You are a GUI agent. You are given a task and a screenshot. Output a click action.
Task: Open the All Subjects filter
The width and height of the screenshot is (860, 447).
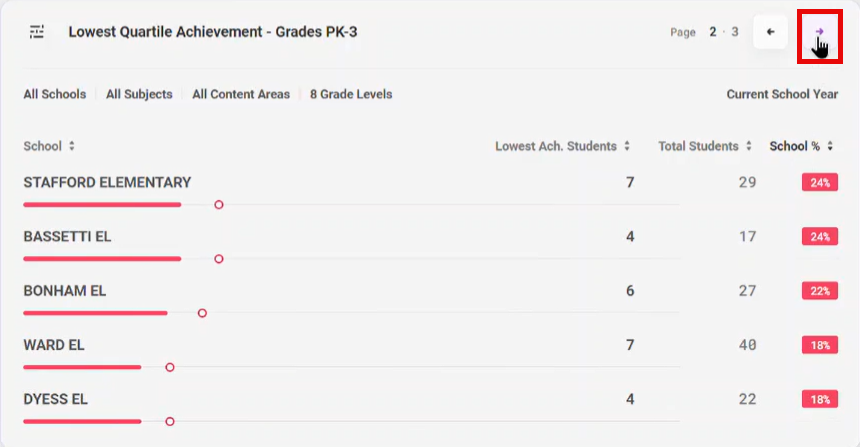139,94
